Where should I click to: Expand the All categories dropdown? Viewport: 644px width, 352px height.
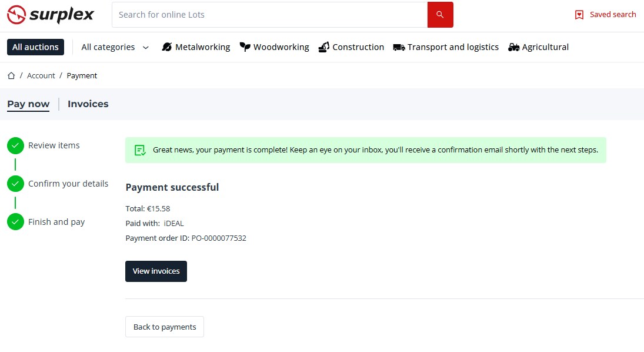click(x=108, y=47)
